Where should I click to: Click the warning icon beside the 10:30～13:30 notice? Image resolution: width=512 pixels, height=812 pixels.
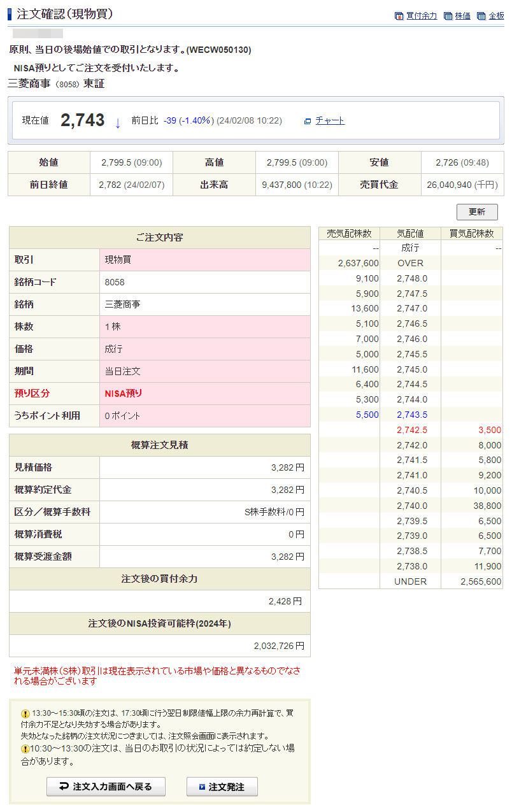click(x=25, y=749)
